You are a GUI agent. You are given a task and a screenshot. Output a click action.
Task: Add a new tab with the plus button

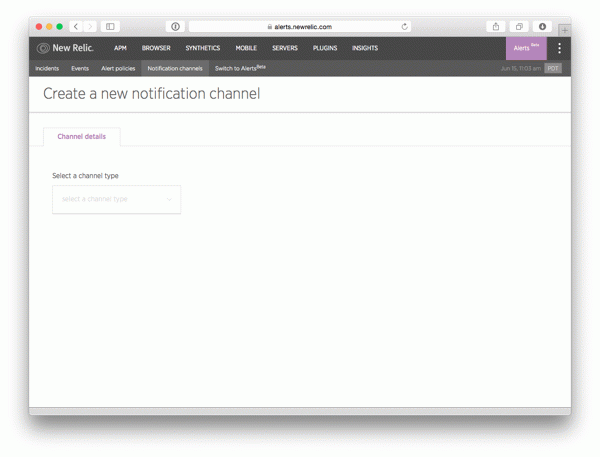[565, 30]
